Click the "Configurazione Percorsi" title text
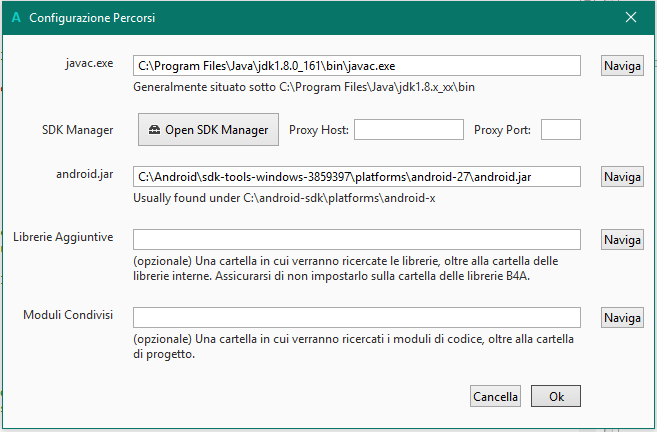657x432 pixels. coord(92,18)
